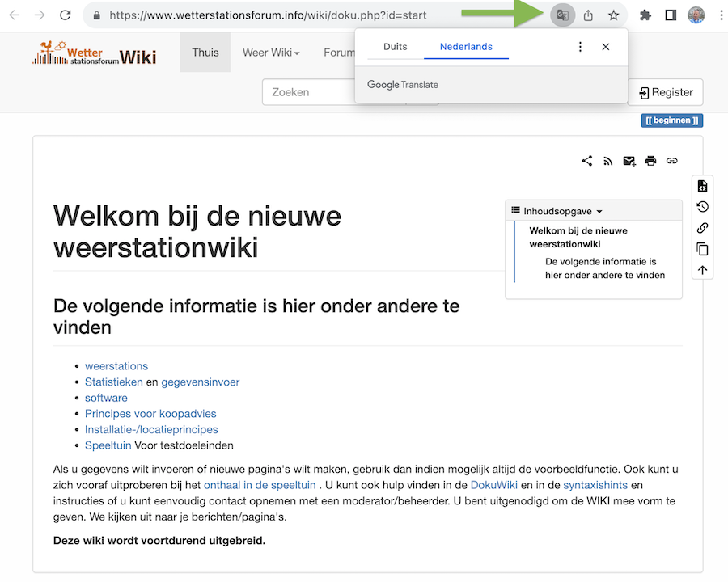Screen dimensions: 728x582
Task: Print the weerstationwiki page
Action: click(650, 160)
